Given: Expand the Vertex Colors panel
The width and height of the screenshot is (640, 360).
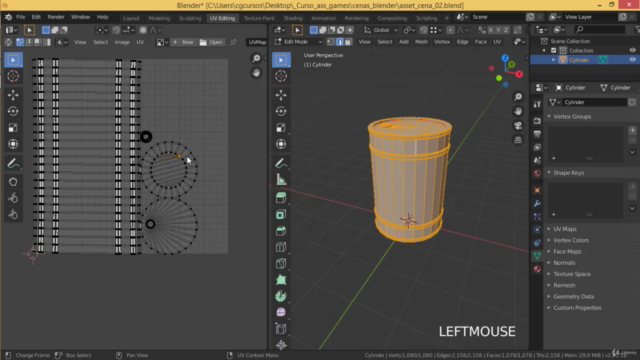Looking at the screenshot, I should pyautogui.click(x=571, y=240).
